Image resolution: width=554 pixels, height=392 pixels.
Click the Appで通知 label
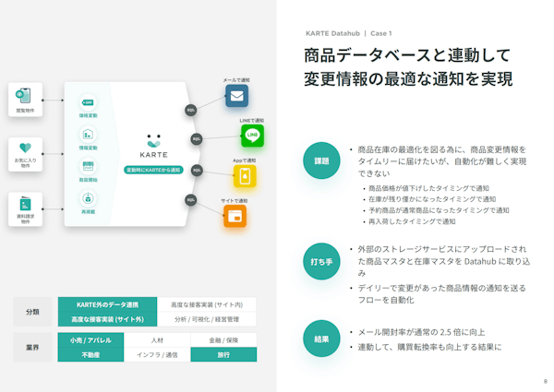click(244, 160)
